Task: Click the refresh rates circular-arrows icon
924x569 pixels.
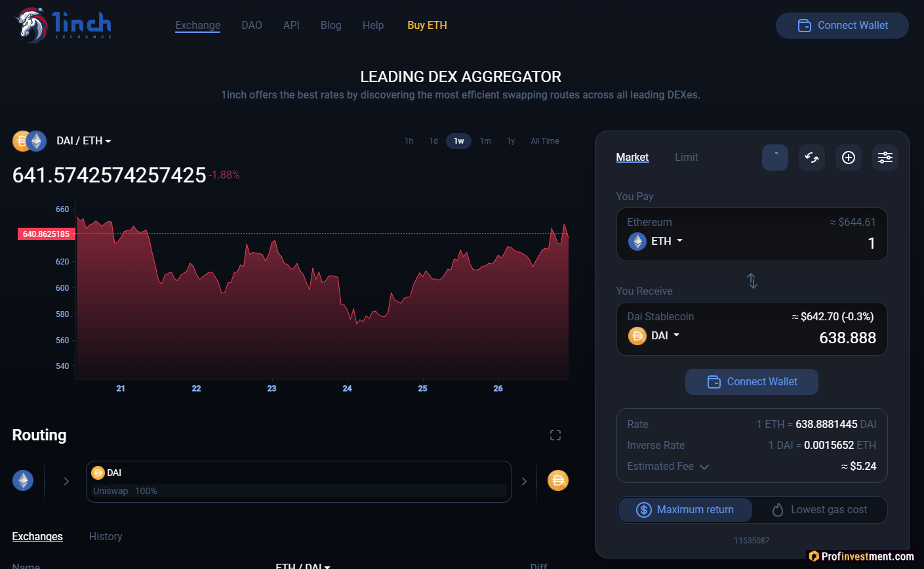Action: (x=811, y=158)
